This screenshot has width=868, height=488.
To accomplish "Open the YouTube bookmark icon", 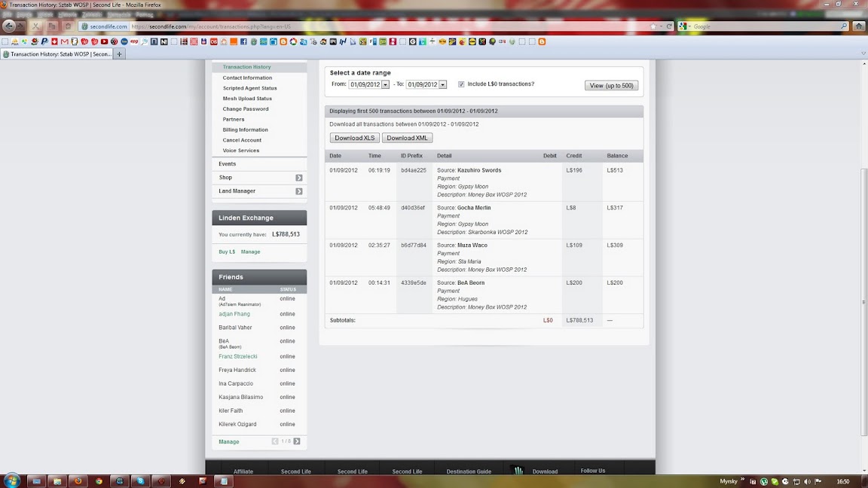I will coord(104,41).
